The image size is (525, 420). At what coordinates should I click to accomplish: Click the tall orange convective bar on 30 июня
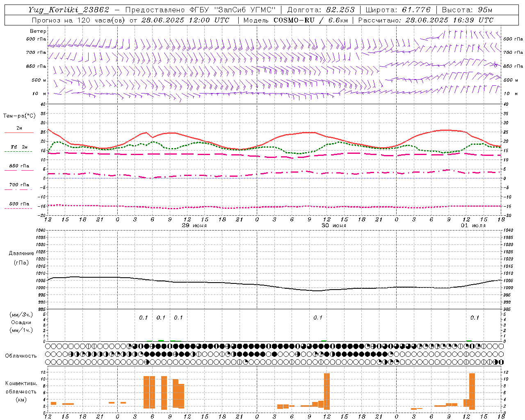click(327, 391)
